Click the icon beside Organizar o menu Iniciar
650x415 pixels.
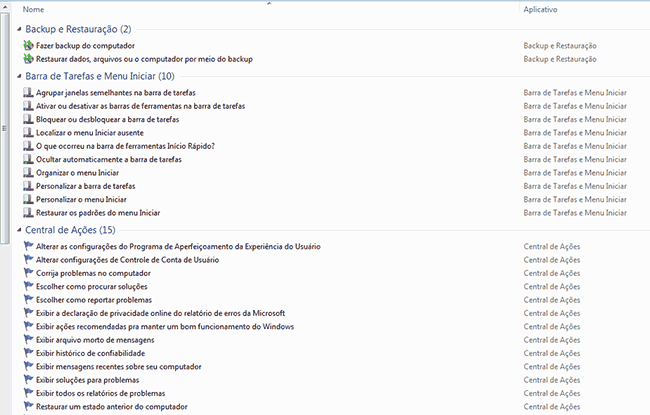point(28,172)
